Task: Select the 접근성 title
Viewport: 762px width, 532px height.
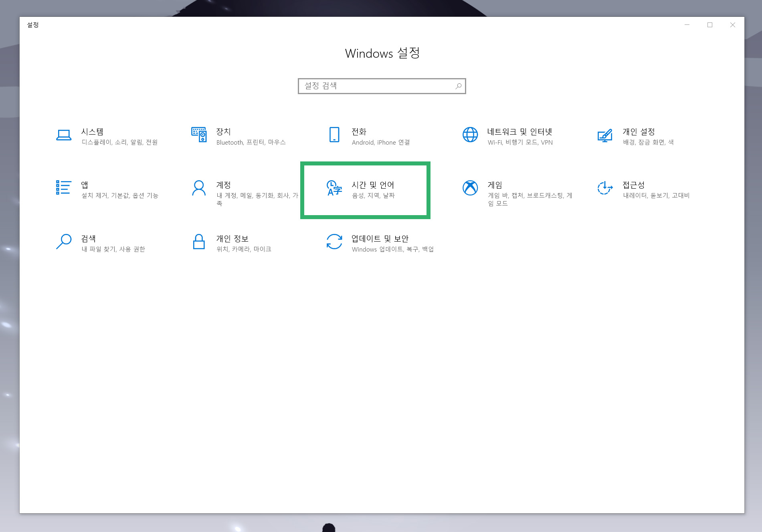Action: pos(633,185)
